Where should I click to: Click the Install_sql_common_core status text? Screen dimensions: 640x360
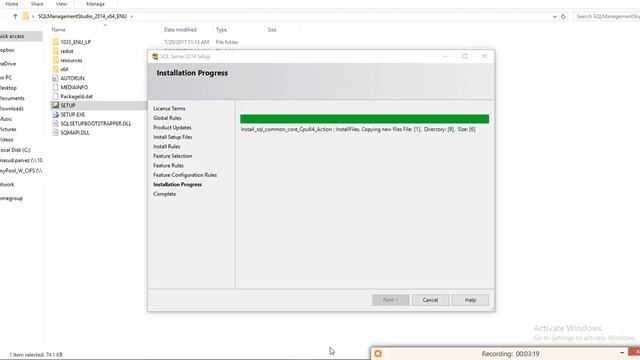(358, 129)
